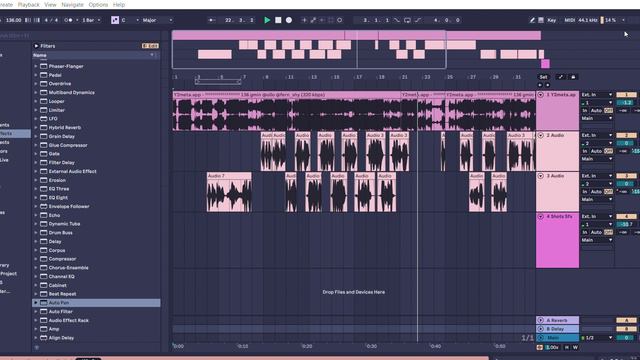Enable Key Map Mode via Key button

552,20
